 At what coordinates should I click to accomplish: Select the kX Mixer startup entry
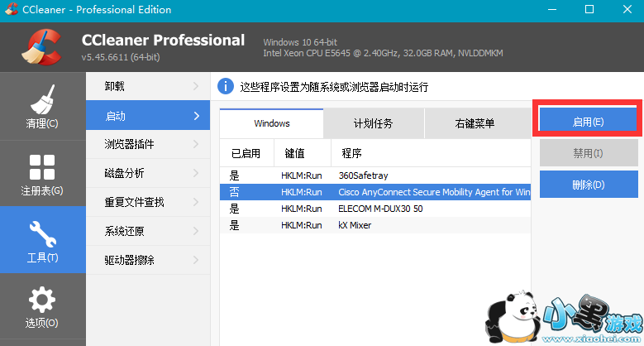pos(375,225)
